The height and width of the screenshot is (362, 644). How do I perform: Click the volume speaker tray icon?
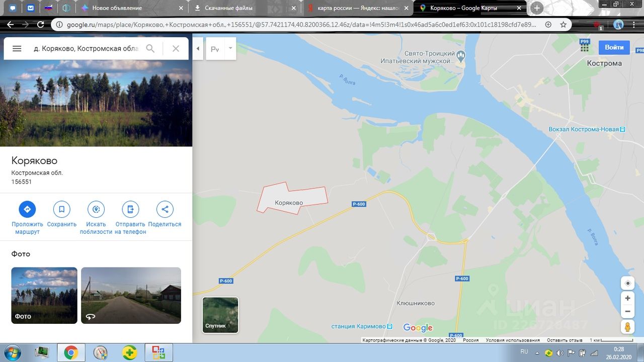point(560,353)
